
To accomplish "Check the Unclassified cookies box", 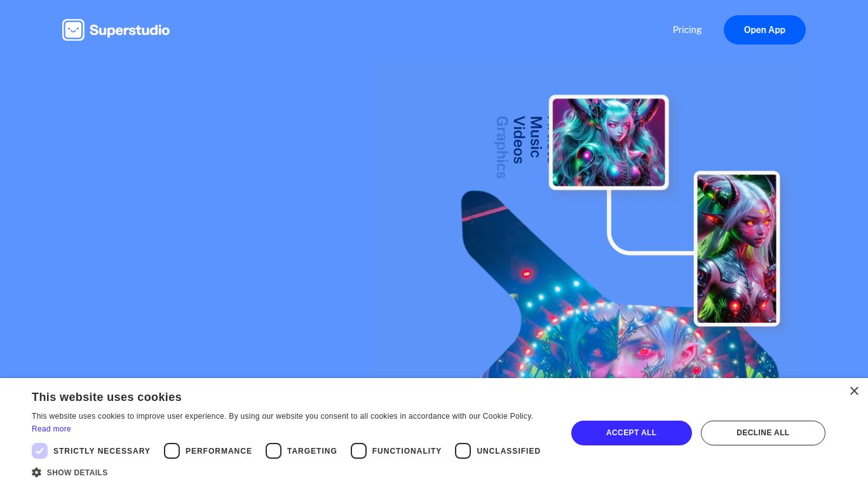I will pyautogui.click(x=463, y=451).
